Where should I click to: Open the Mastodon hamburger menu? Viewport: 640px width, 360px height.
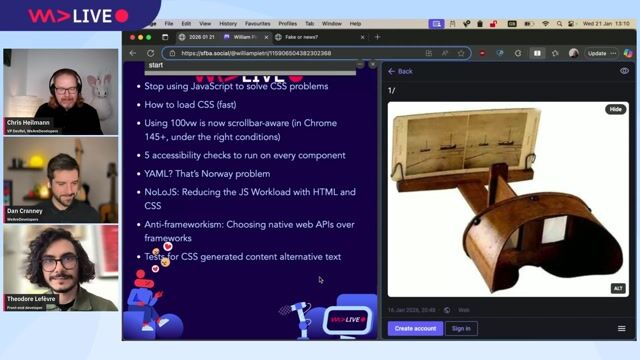pyautogui.click(x=622, y=329)
